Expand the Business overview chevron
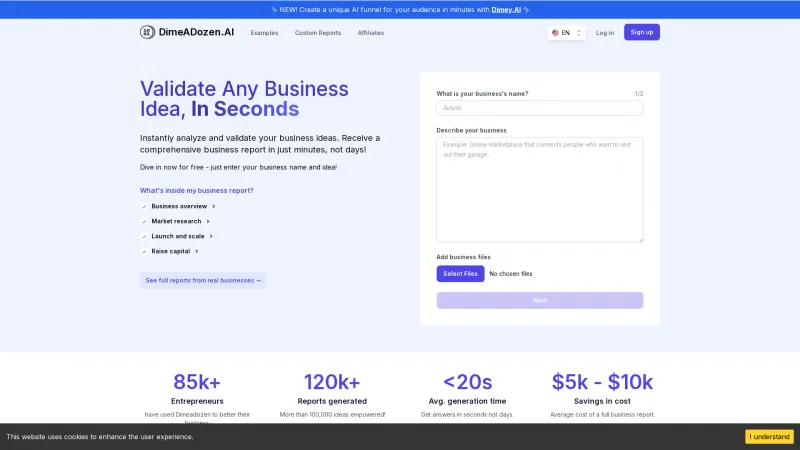This screenshot has width=800, height=450. 214,207
